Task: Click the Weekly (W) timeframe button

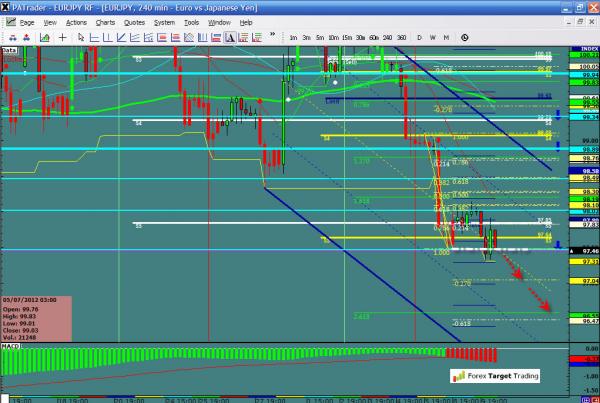Action: pos(433,37)
